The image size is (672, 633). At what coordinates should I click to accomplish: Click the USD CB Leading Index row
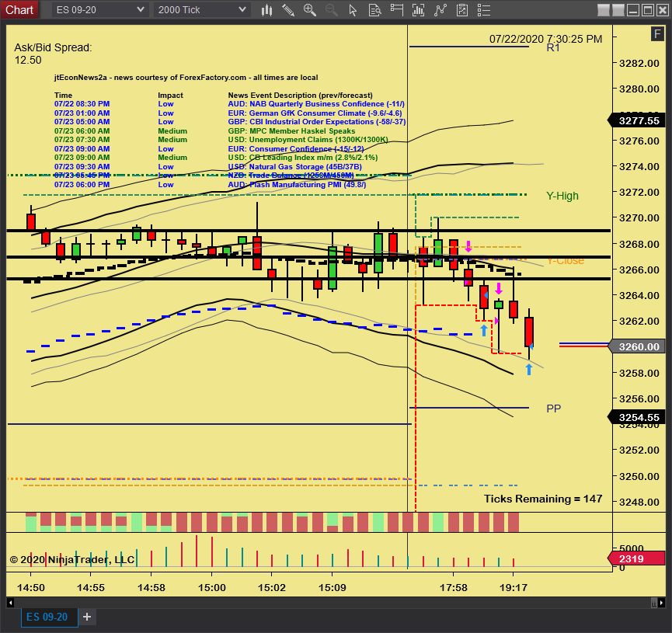pos(216,158)
